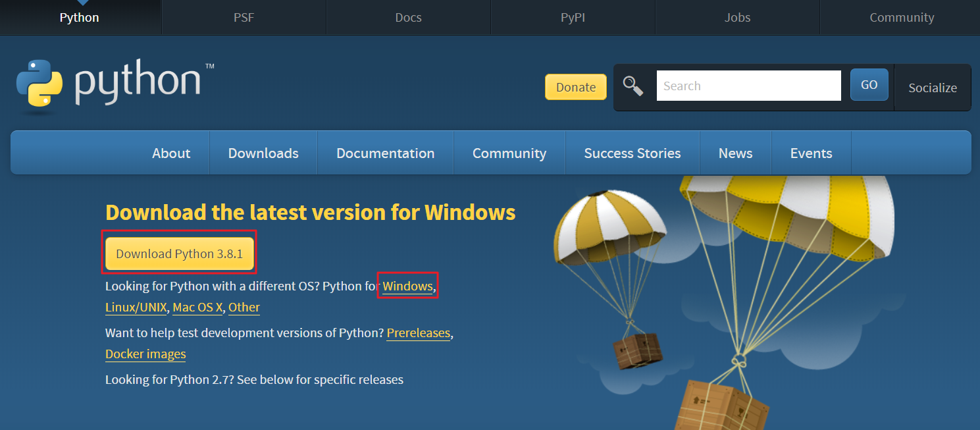Viewport: 980px width, 430px height.
Task: Click the Download Python 3.8.1 button
Action: pyautogui.click(x=180, y=254)
